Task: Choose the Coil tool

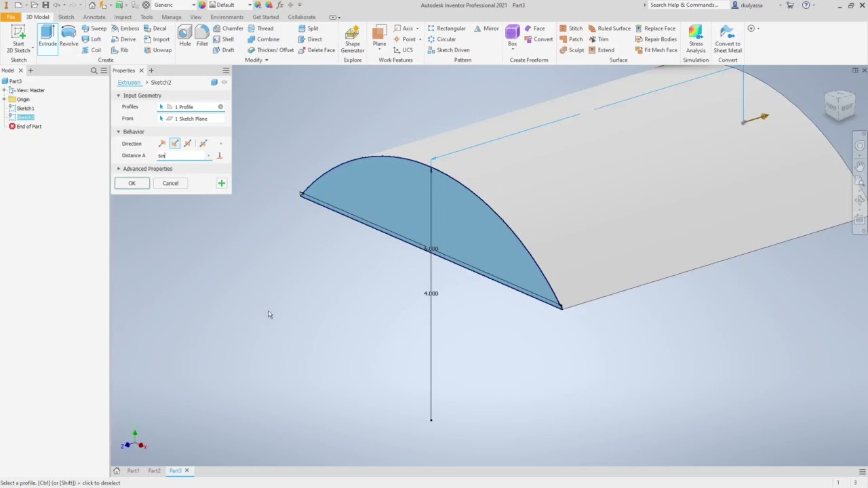Action: (x=91, y=50)
